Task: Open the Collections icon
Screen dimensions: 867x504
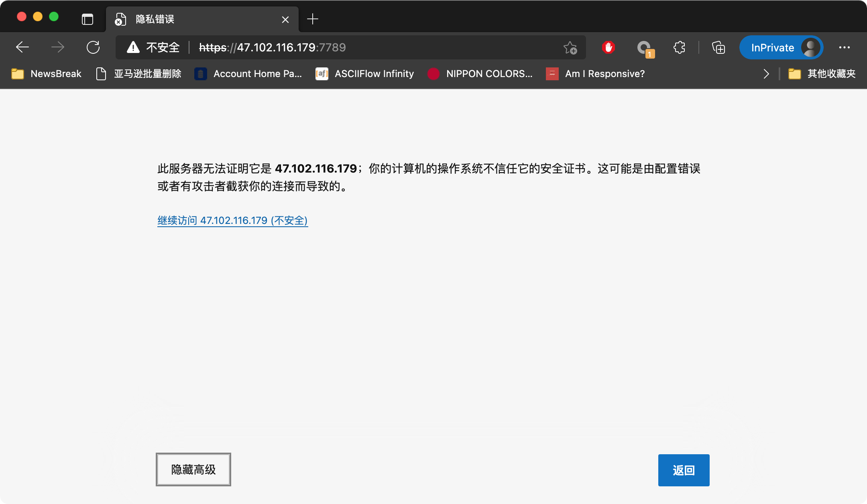Action: [x=718, y=47]
